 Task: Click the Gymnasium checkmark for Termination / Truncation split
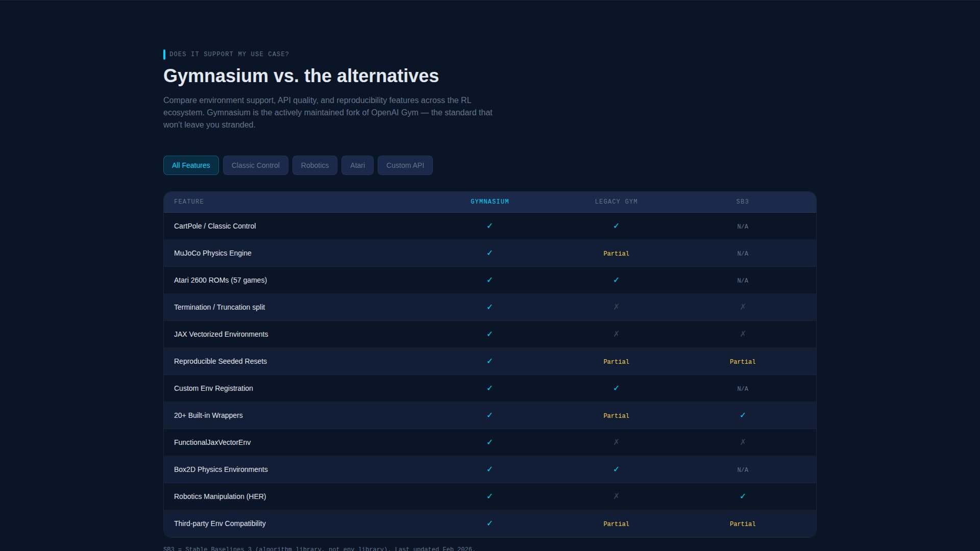tap(489, 307)
